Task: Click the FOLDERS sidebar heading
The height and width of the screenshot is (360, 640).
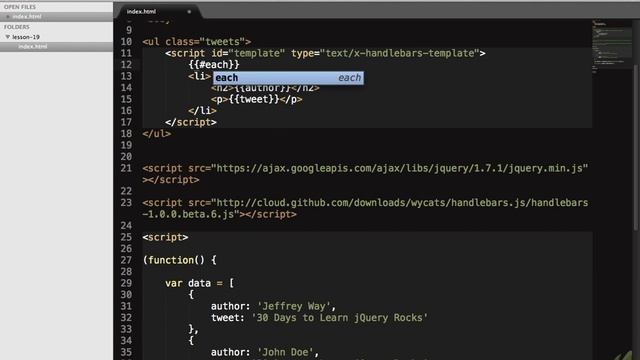Action: click(x=16, y=27)
